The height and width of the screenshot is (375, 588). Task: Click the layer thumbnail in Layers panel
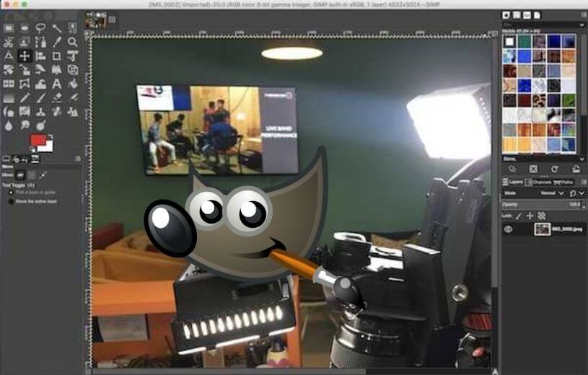click(x=541, y=229)
